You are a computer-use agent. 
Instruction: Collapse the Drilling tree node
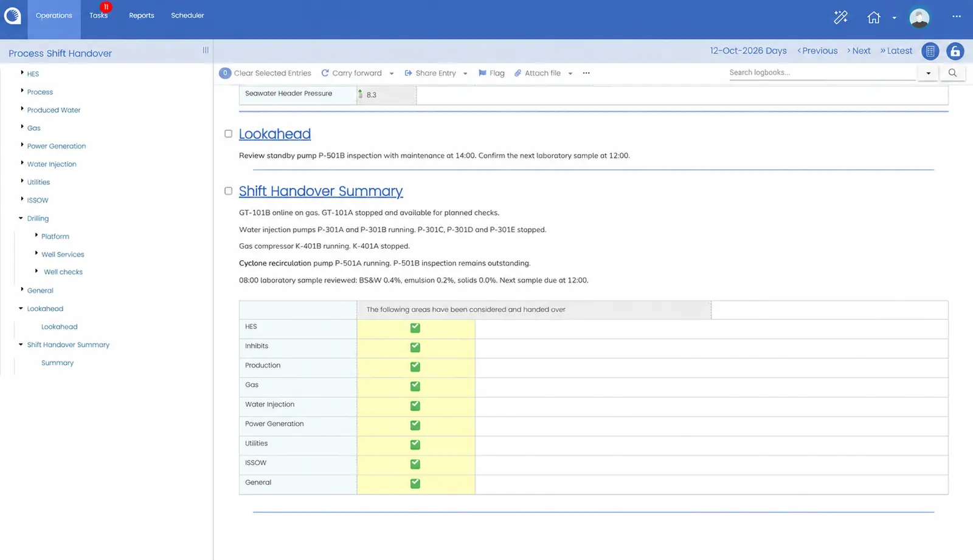point(21,218)
